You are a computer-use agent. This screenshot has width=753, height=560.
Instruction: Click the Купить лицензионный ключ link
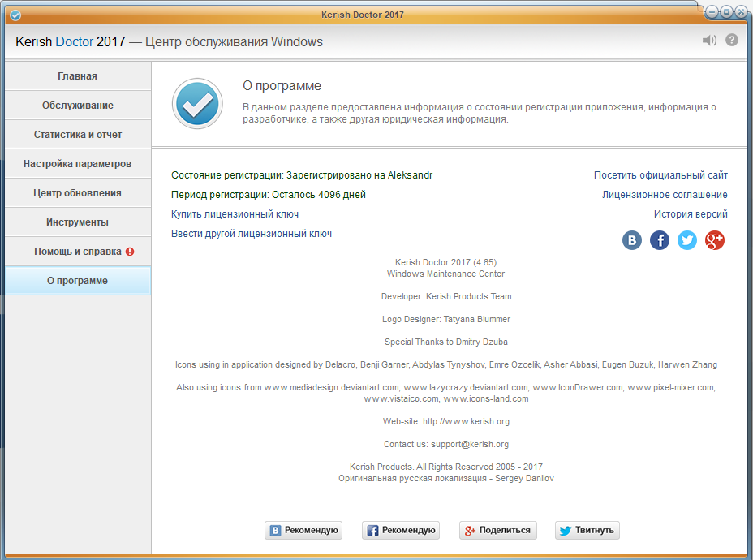pyautogui.click(x=235, y=214)
